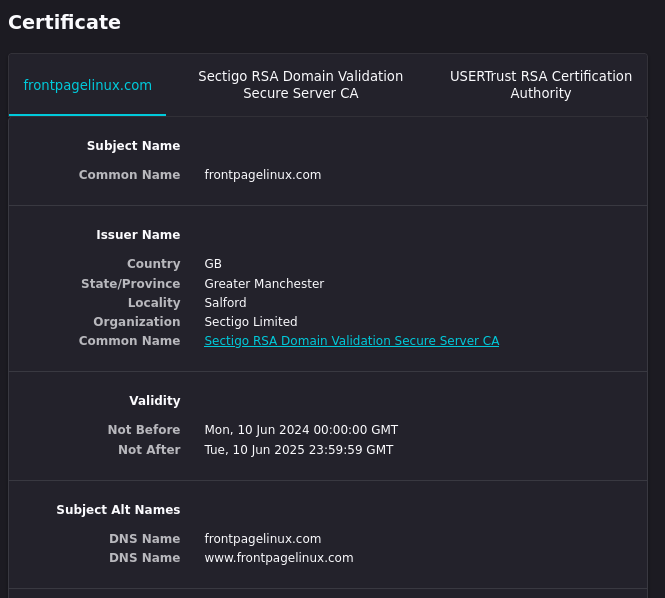Click the Subject Name section header

(134, 145)
